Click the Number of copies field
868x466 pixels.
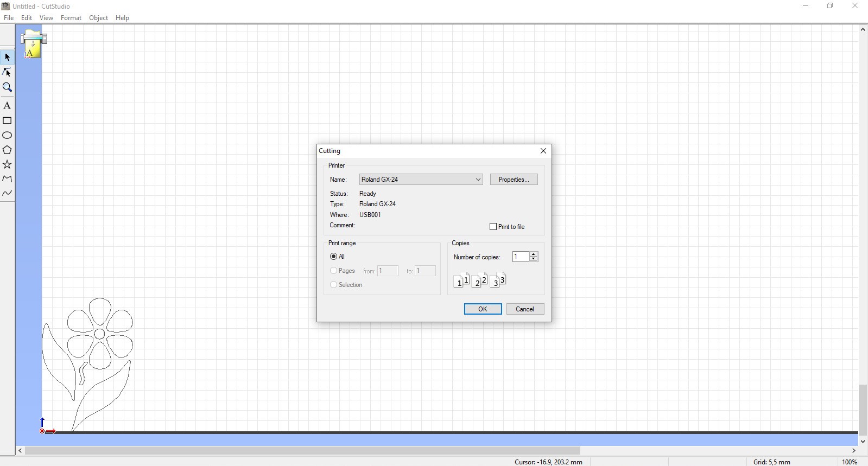click(x=521, y=257)
